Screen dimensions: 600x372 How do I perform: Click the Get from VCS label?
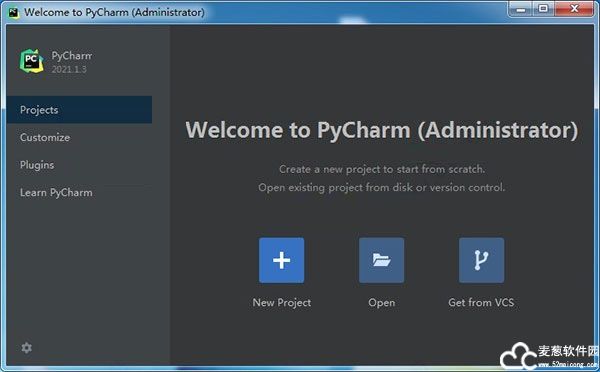[x=481, y=302]
